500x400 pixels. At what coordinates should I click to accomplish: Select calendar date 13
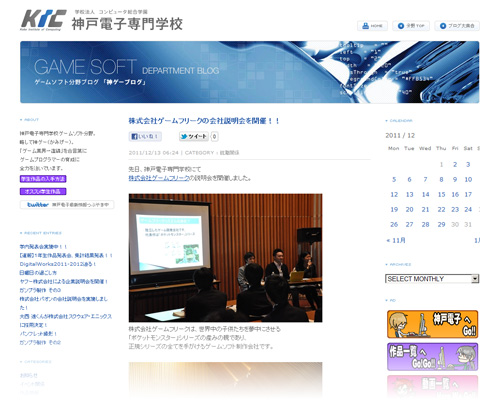[x=409, y=194]
